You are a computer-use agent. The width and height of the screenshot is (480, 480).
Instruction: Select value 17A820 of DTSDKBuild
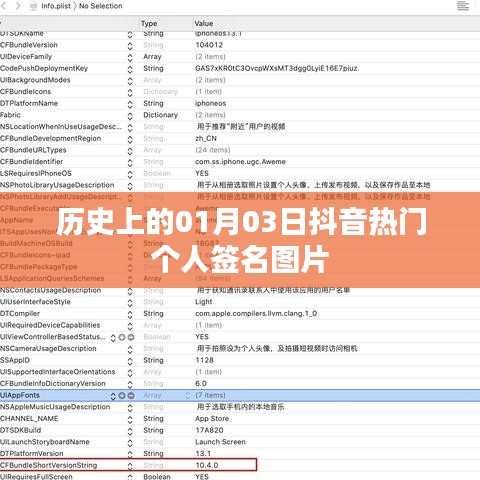(x=209, y=430)
